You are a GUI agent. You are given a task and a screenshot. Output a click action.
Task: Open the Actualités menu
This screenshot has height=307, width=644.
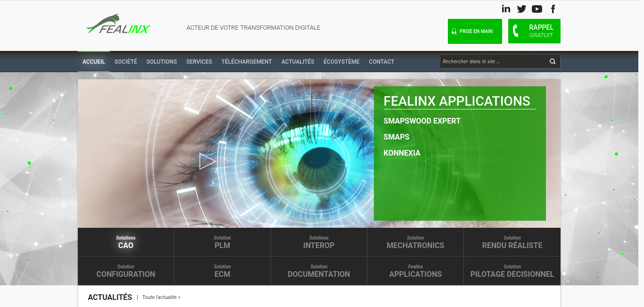(298, 62)
